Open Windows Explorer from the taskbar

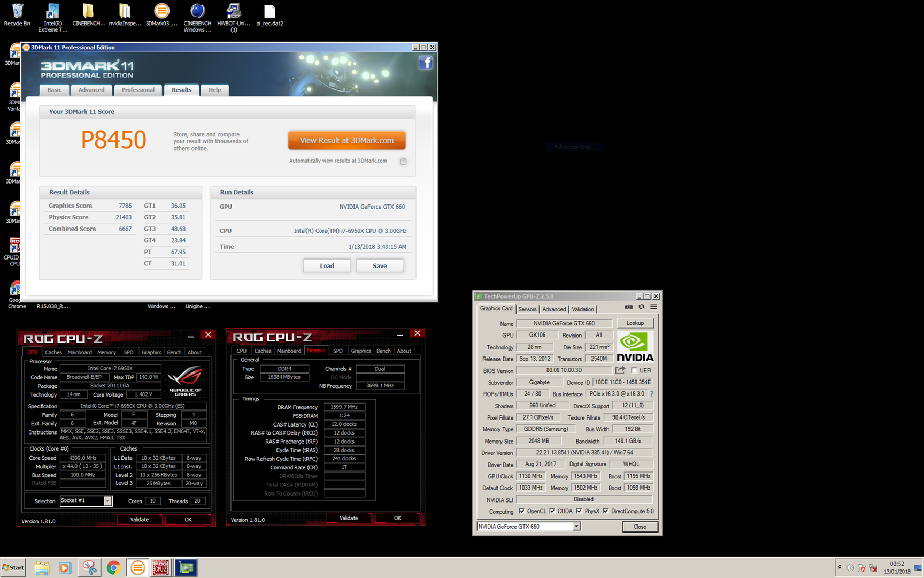pos(41,568)
